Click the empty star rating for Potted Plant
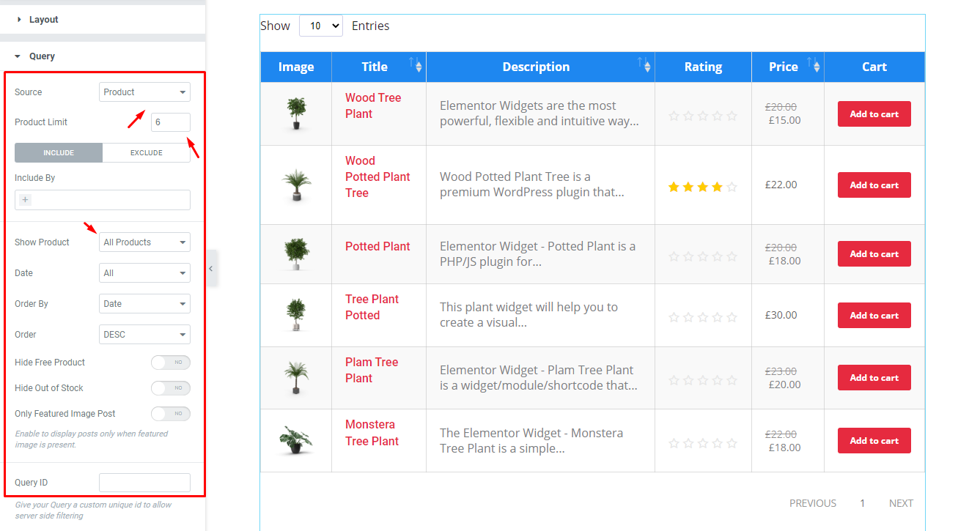The height and width of the screenshot is (531, 980). (703, 256)
